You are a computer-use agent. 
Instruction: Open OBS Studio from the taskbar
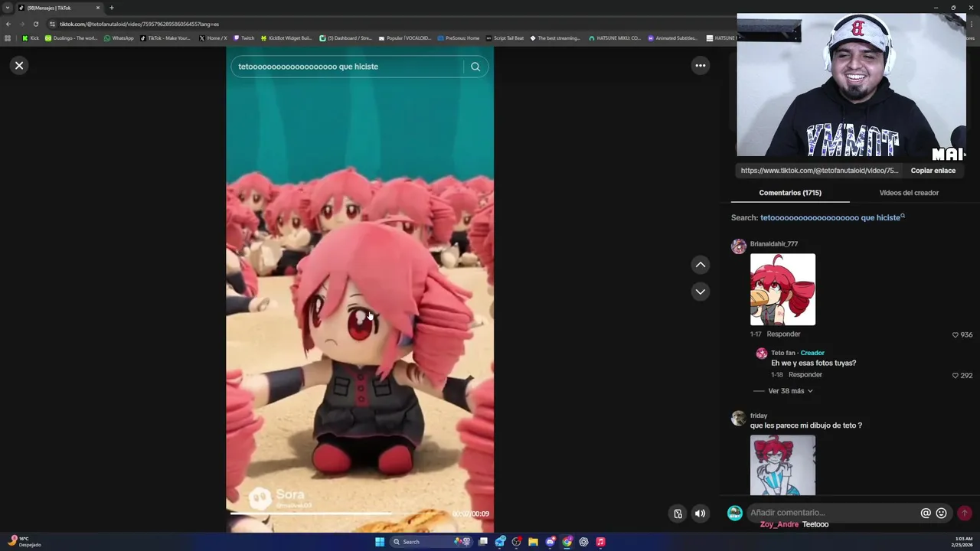click(x=516, y=542)
